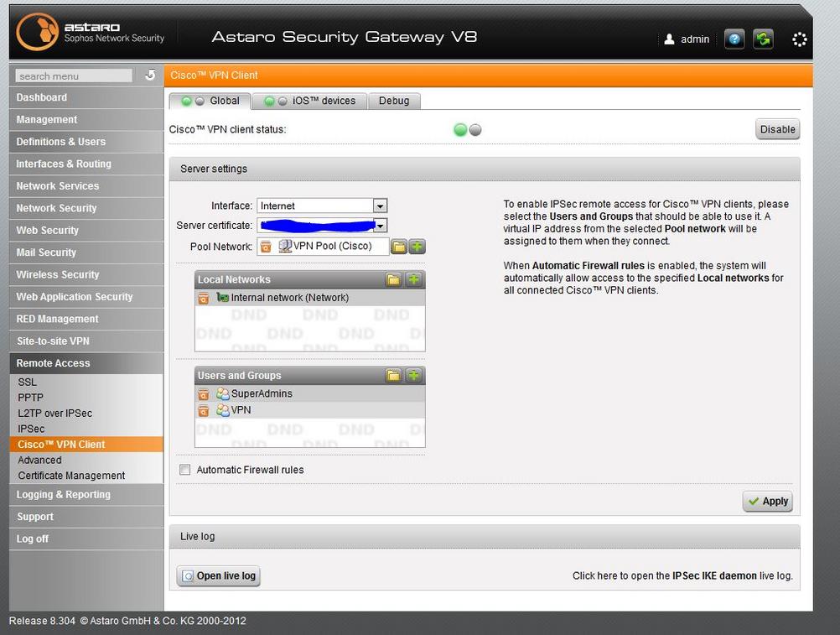Open Wireless Security menu
Screen dimensions: 840x635
pos(86,274)
